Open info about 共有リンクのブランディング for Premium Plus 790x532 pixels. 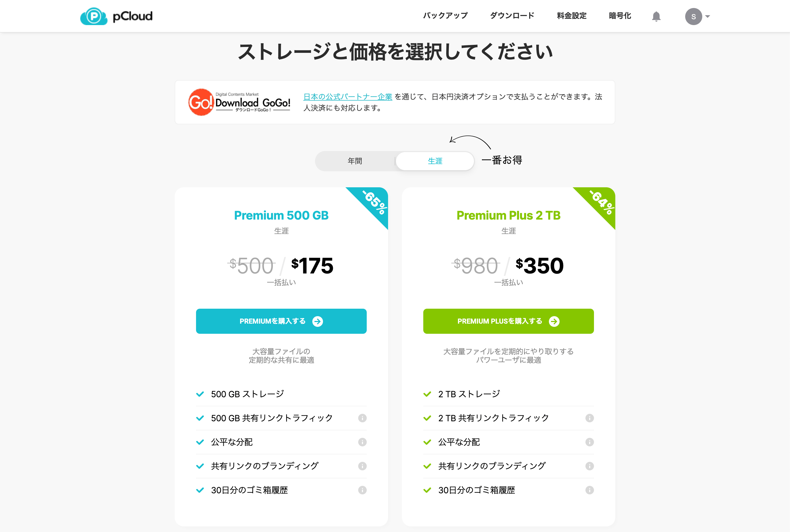pyautogui.click(x=589, y=466)
